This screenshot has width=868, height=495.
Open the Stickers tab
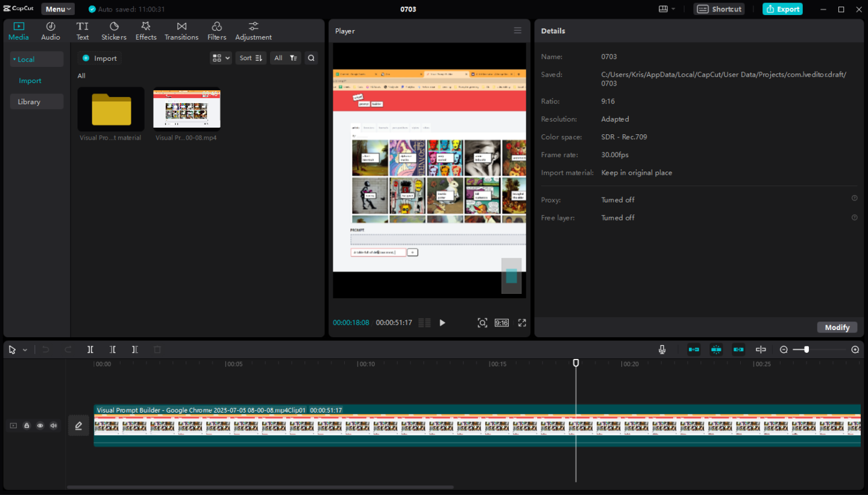tap(114, 31)
